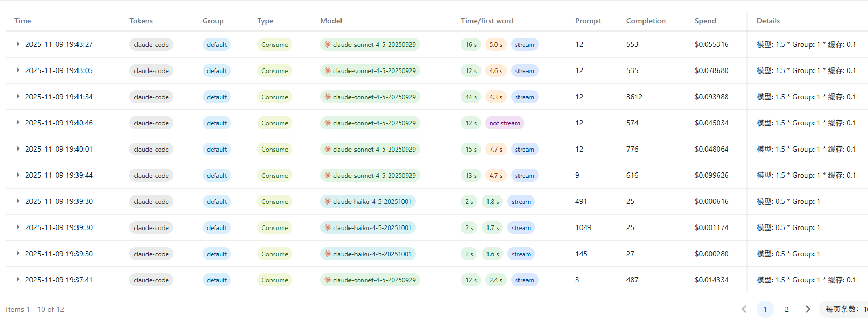
Task: Expand the 19:43:27 log row
Action: [18, 44]
